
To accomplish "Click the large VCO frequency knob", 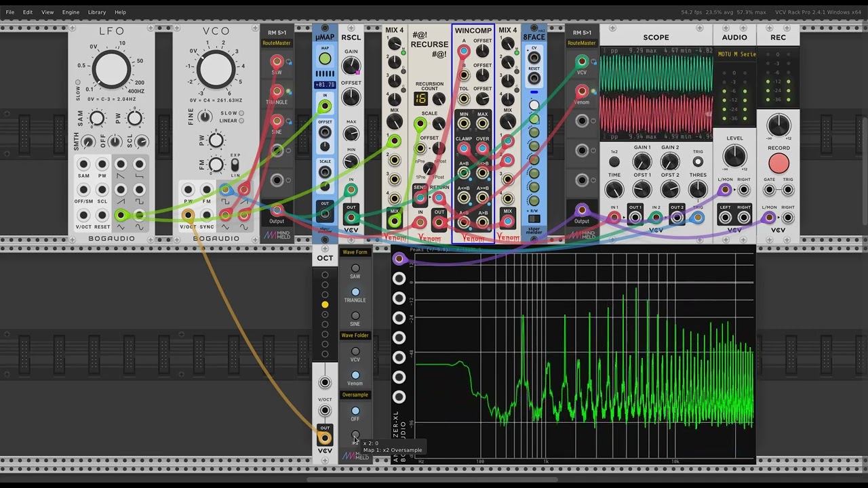I will point(216,68).
